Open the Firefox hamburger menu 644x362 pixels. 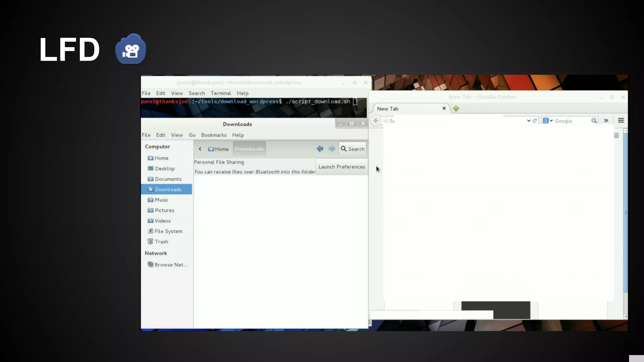tap(621, 121)
